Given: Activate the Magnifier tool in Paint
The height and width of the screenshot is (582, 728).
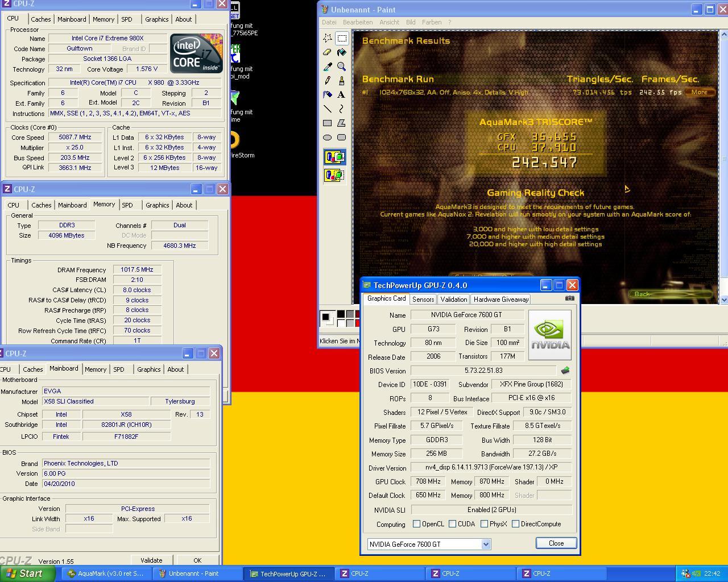Looking at the screenshot, I should point(342,66).
